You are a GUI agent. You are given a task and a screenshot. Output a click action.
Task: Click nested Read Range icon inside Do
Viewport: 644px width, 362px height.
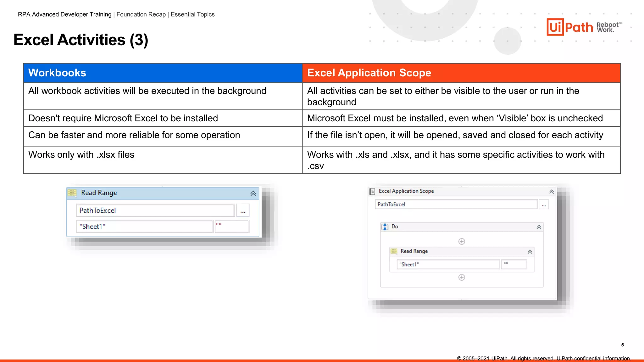(x=394, y=251)
